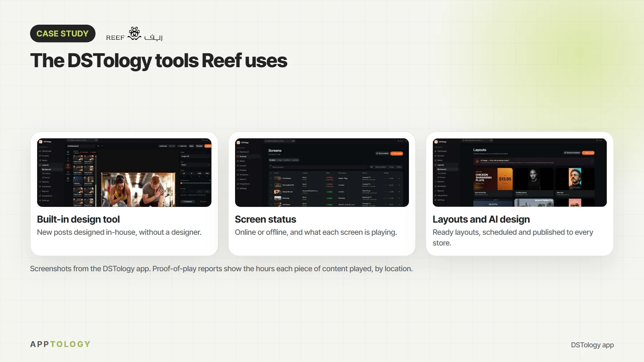Tick the checkbox for the First Screen row

(x=271, y=178)
